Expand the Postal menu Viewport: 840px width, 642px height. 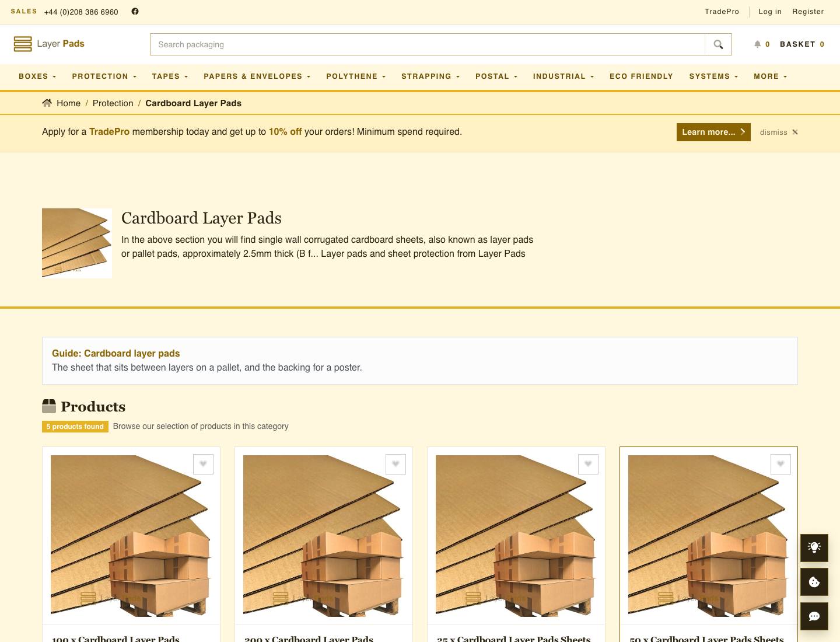pyautogui.click(x=496, y=76)
